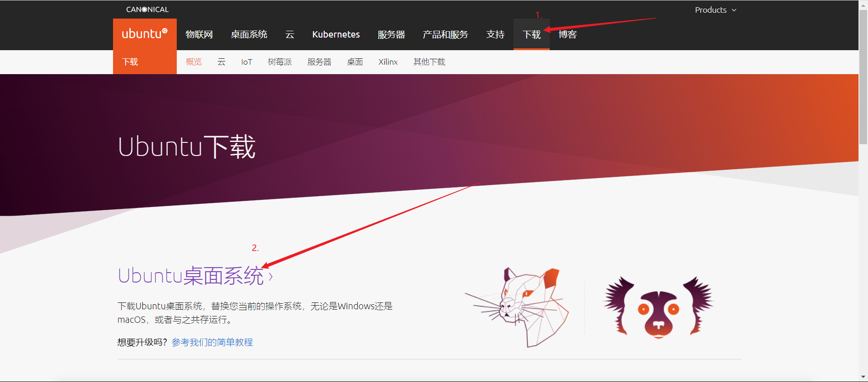868x382 pixels.
Task: Click the scroll down arrow of scrollbar
Action: click(x=863, y=377)
